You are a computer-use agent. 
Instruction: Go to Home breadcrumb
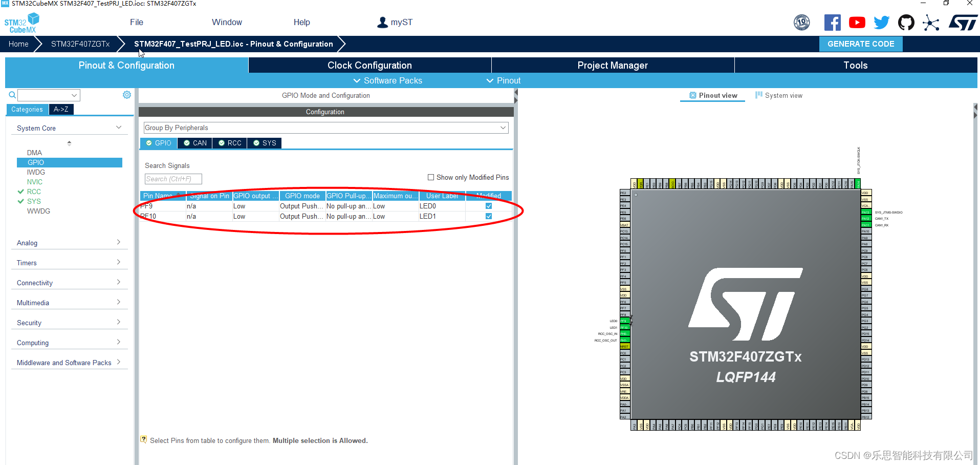pos(18,44)
